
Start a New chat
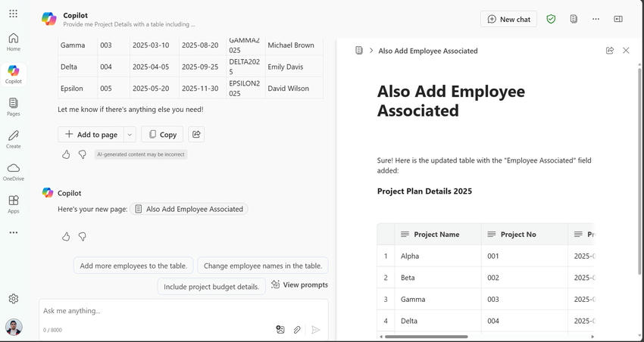[x=508, y=19]
